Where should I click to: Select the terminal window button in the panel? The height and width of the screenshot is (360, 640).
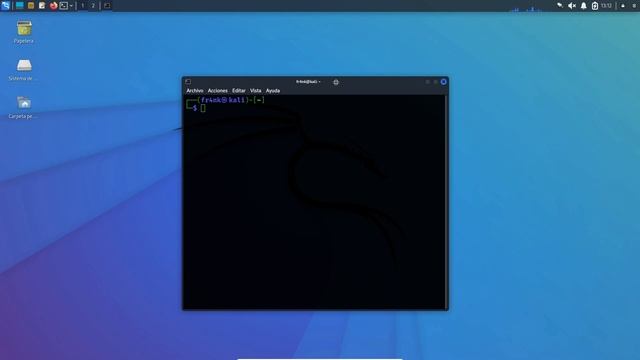point(107,6)
